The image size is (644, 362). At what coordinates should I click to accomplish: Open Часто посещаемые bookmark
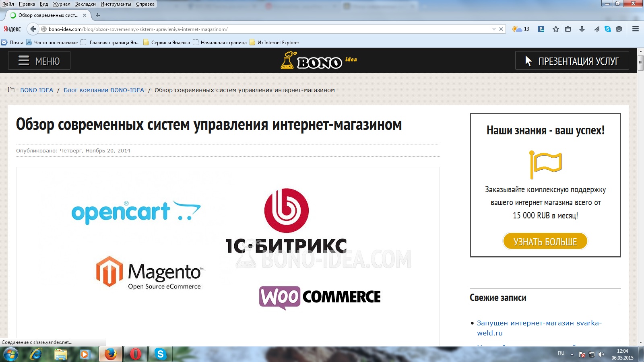coord(52,42)
